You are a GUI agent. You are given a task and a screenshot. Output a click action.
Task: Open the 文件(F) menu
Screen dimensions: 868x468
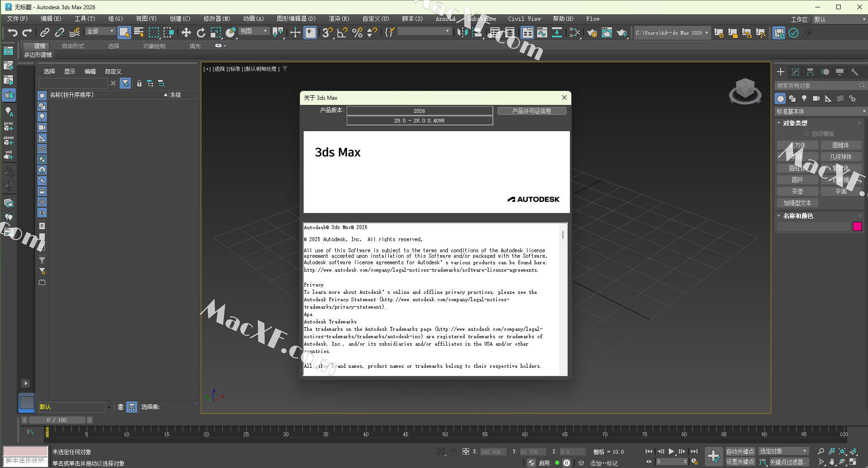coord(17,19)
